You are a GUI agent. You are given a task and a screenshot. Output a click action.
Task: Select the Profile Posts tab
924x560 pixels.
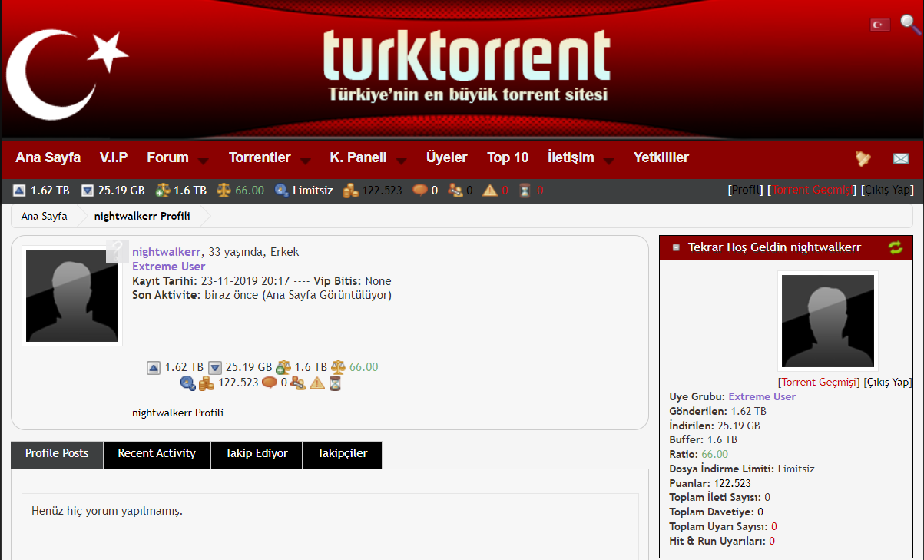57,454
